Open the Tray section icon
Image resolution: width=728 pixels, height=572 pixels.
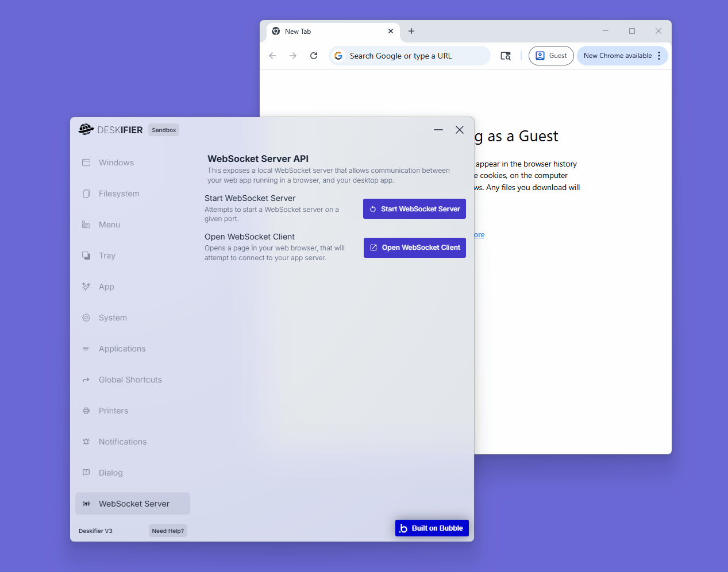coord(86,256)
